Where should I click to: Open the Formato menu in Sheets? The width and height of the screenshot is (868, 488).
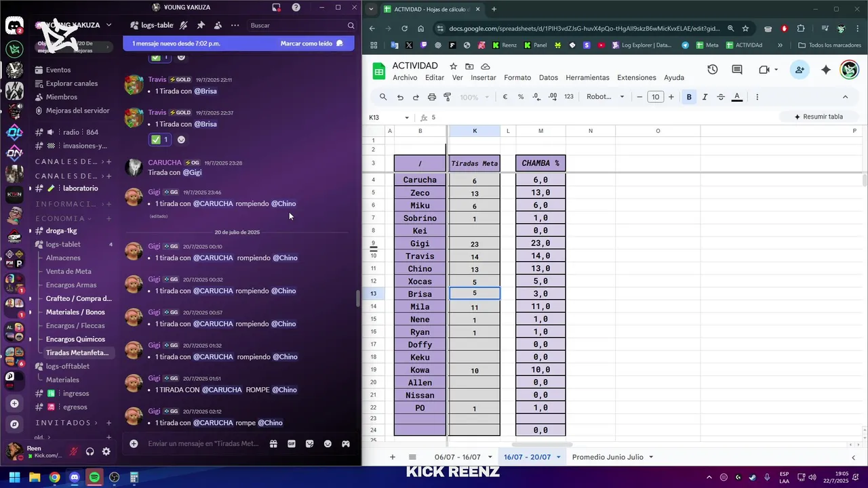[517, 78]
